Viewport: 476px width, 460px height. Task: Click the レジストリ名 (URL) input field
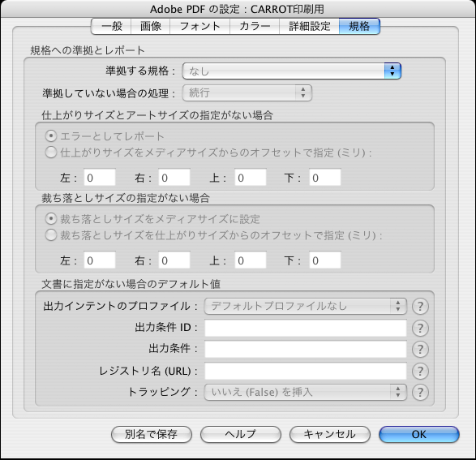[306, 371]
